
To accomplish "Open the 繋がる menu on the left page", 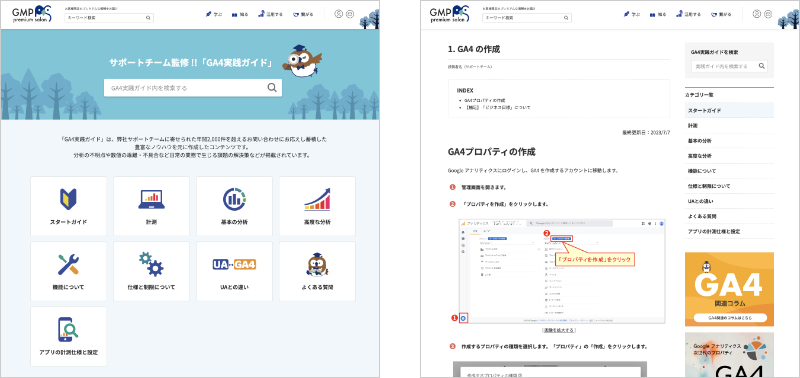I will coord(303,15).
